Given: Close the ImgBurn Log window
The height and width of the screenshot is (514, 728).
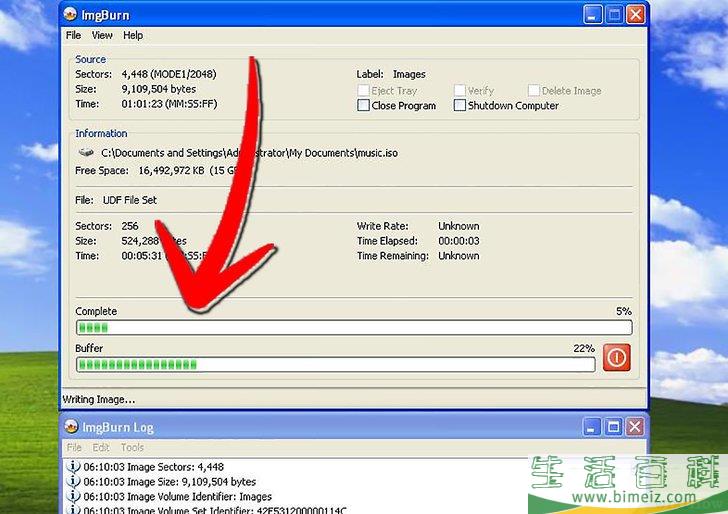Looking at the screenshot, I should coord(635,426).
